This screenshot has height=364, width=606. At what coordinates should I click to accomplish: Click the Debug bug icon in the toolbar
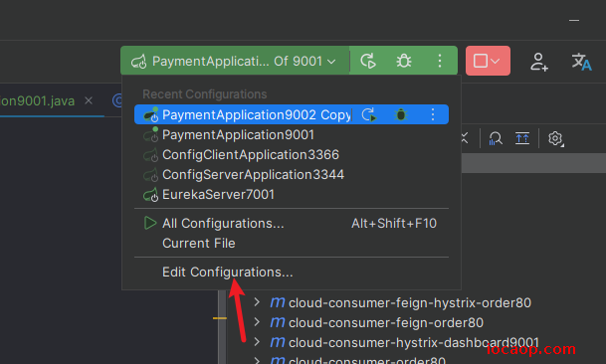pos(404,61)
